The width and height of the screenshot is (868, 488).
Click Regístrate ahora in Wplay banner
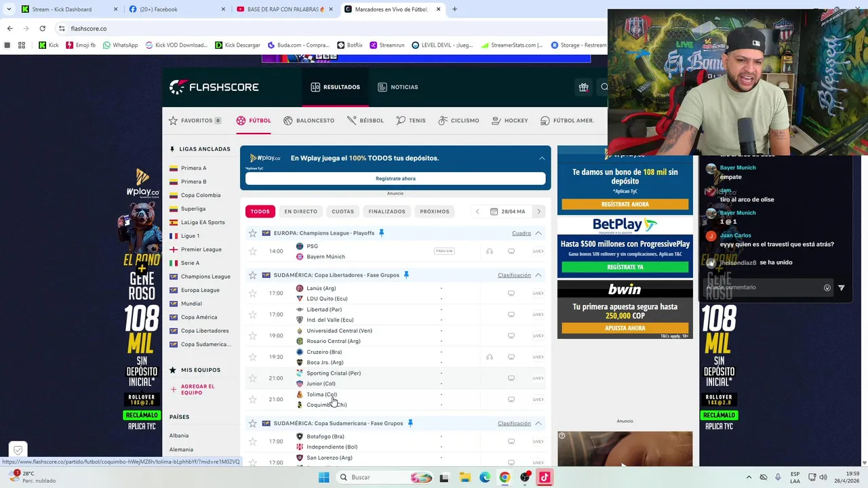395,178
